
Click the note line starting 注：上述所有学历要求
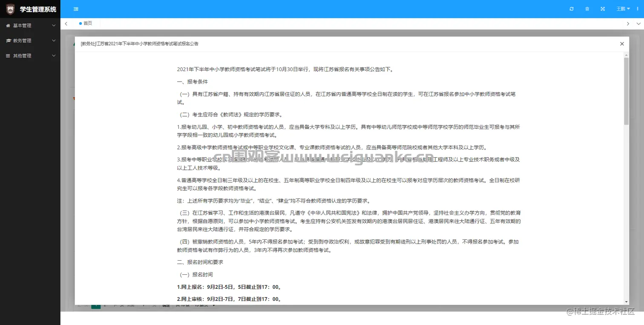pyautogui.click(x=273, y=201)
